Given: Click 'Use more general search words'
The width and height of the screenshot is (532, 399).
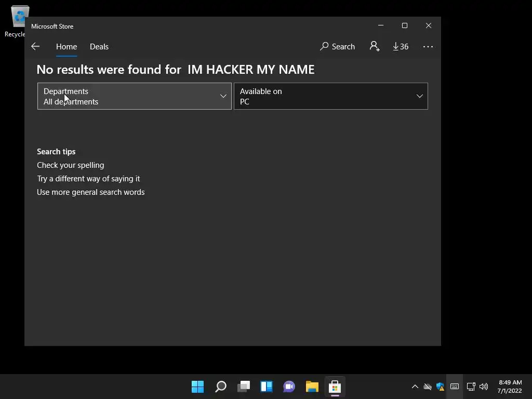Looking at the screenshot, I should click(x=90, y=192).
